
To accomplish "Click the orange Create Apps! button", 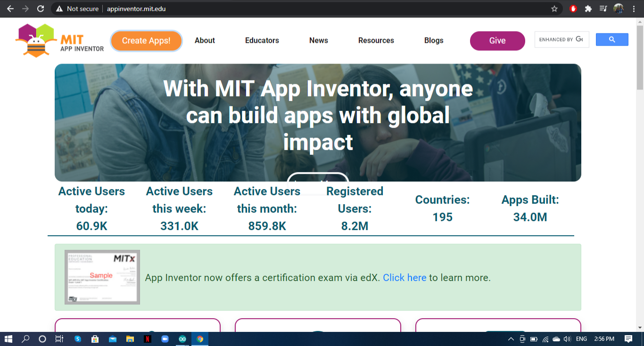I will click(x=146, y=41).
